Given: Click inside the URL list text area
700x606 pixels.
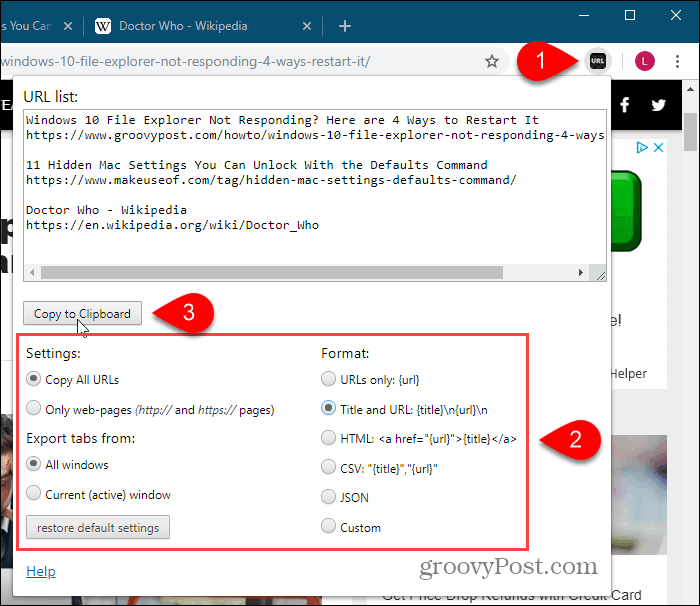Looking at the screenshot, I should coord(315,196).
